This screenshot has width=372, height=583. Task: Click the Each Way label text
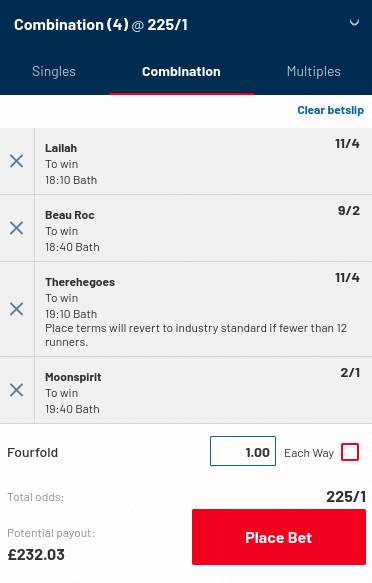tap(309, 453)
